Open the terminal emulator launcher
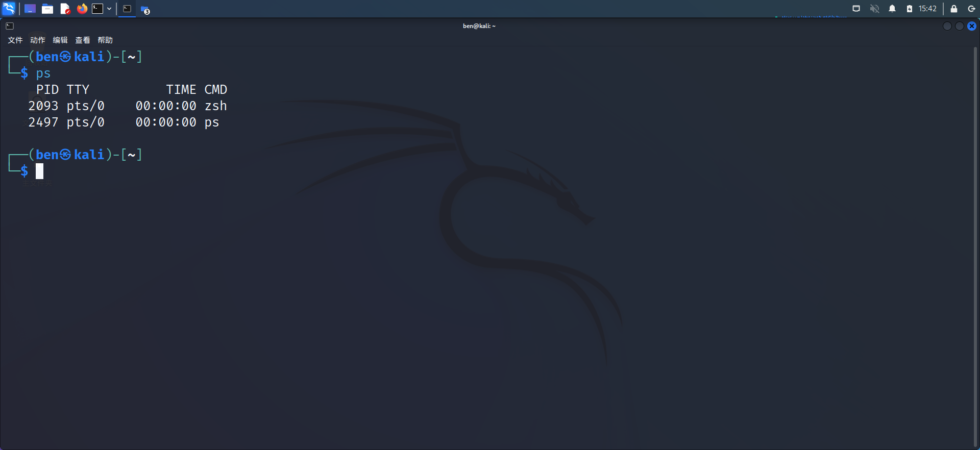The width and height of the screenshot is (980, 450). 97,9
